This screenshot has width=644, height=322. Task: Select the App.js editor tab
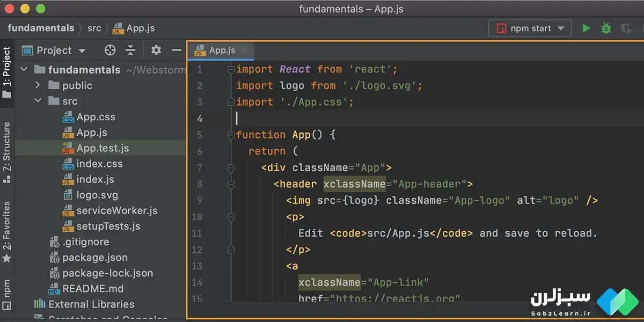(221, 50)
